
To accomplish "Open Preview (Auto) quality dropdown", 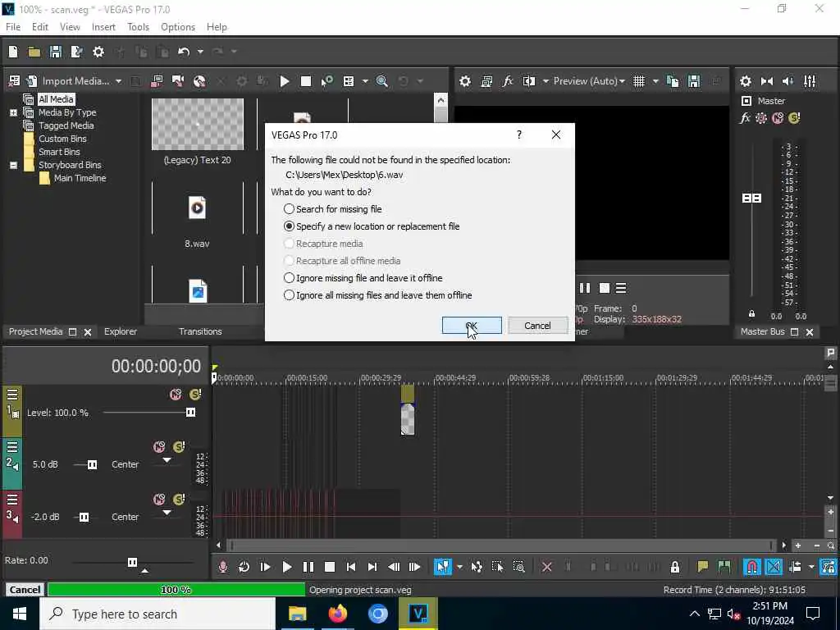I will click(589, 81).
